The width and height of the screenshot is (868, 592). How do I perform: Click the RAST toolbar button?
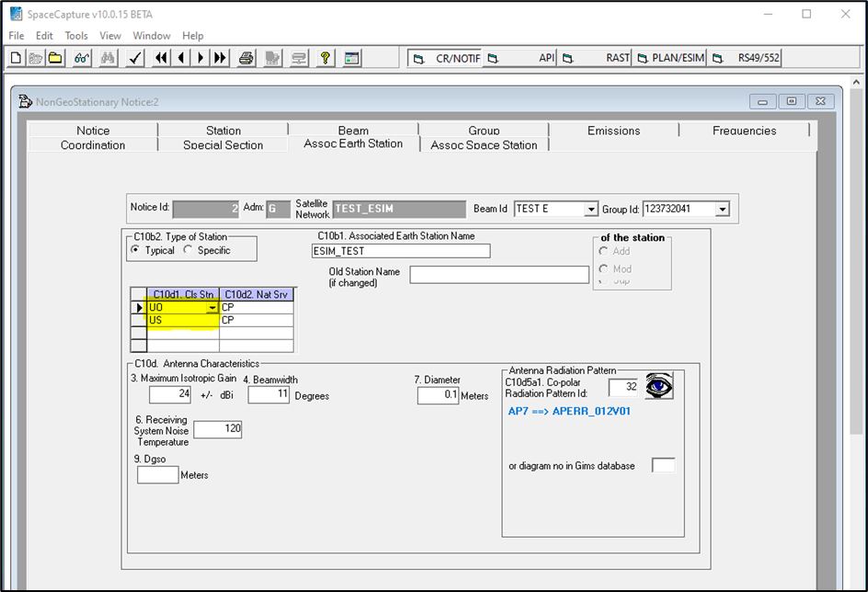[x=595, y=58]
